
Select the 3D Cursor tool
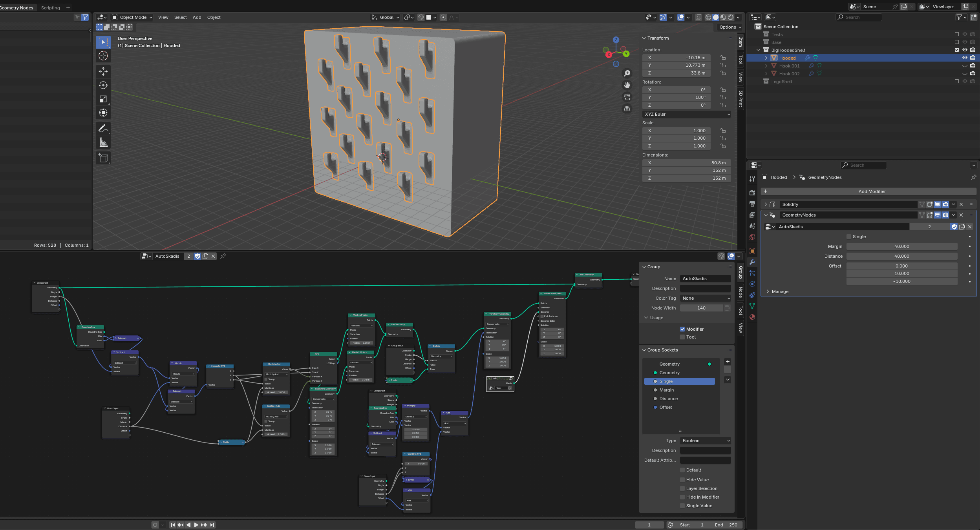[103, 56]
